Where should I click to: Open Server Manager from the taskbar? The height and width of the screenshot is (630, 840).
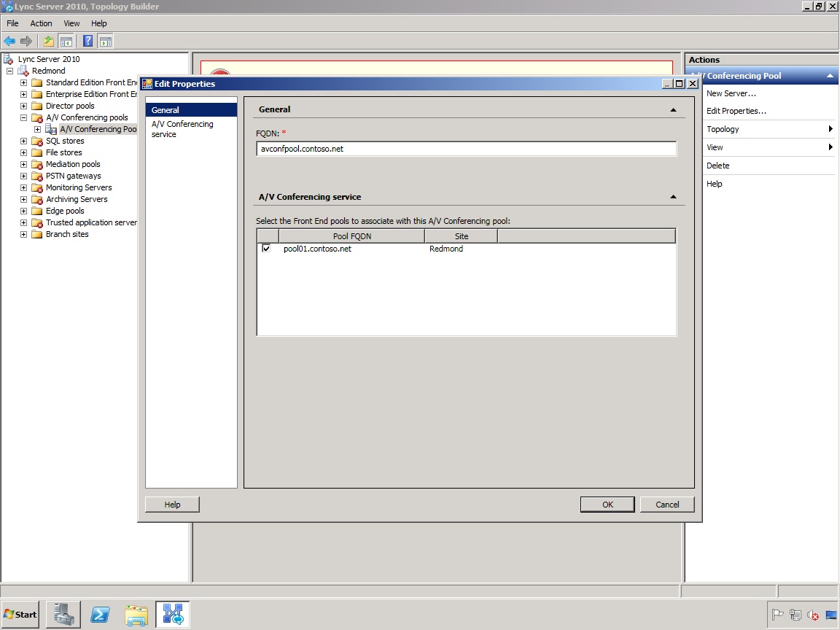click(x=63, y=614)
